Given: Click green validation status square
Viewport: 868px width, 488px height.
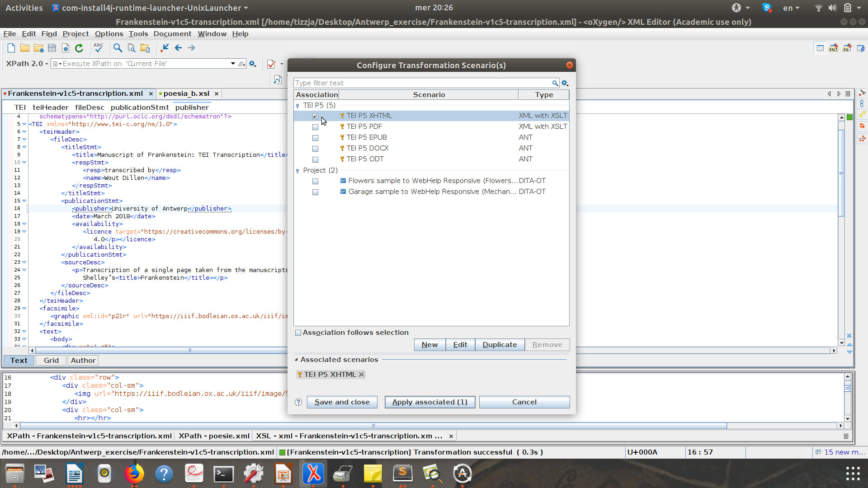Looking at the screenshot, I should (849, 117).
